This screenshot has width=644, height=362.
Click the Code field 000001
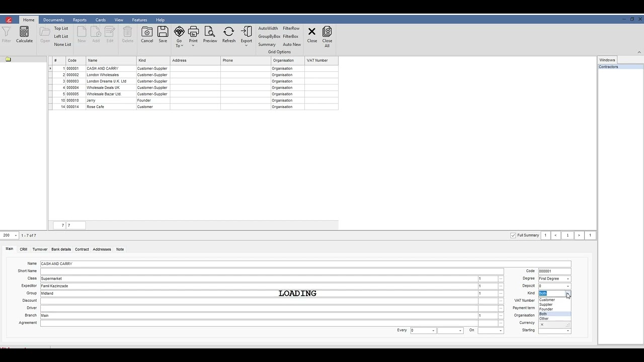554,271
